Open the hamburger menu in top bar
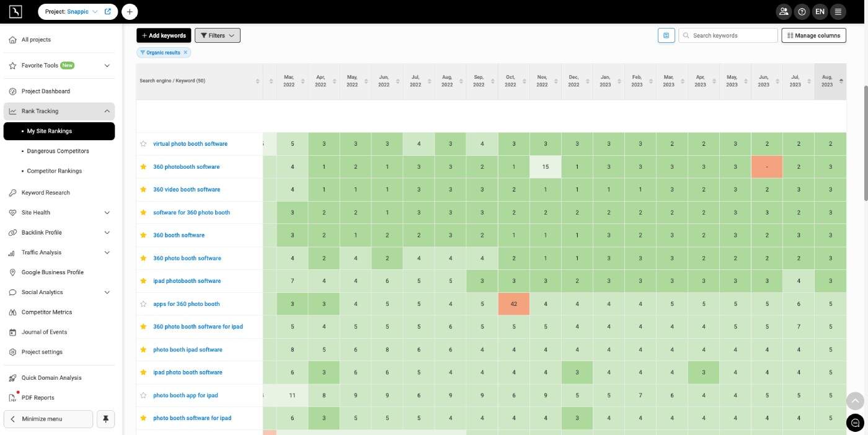The image size is (868, 435). [x=838, y=11]
